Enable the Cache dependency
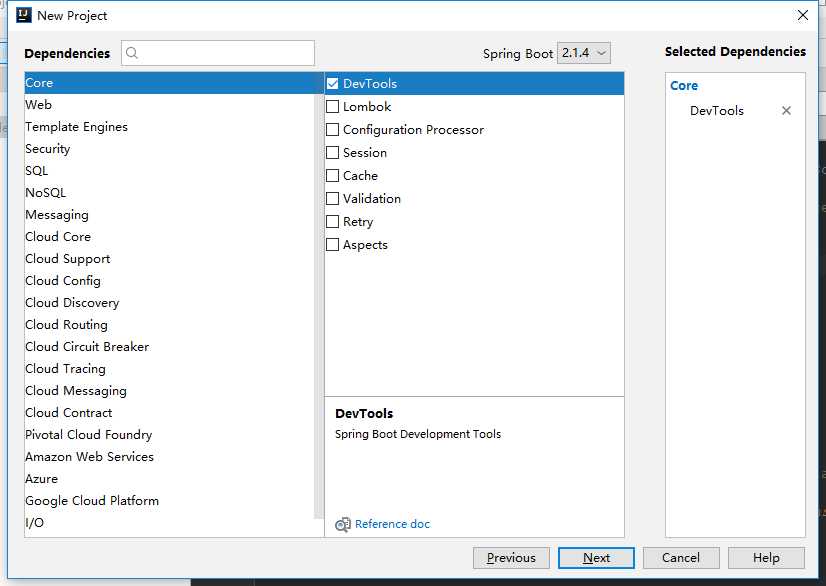Screen dimensions: 826x586 [332, 175]
